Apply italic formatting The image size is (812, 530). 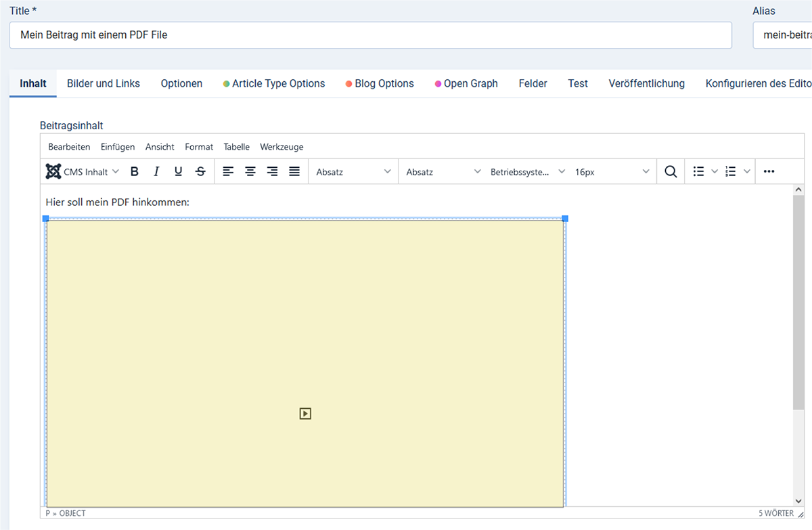tap(156, 172)
